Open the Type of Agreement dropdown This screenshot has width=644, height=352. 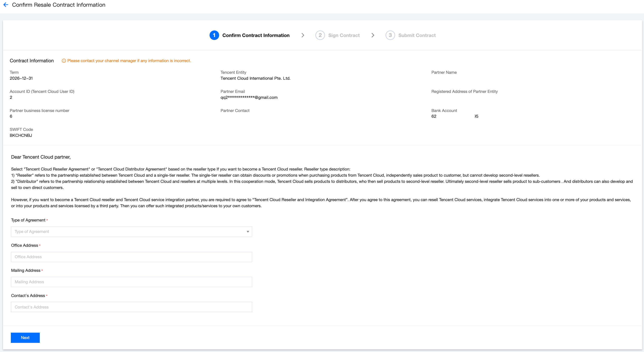(131, 231)
